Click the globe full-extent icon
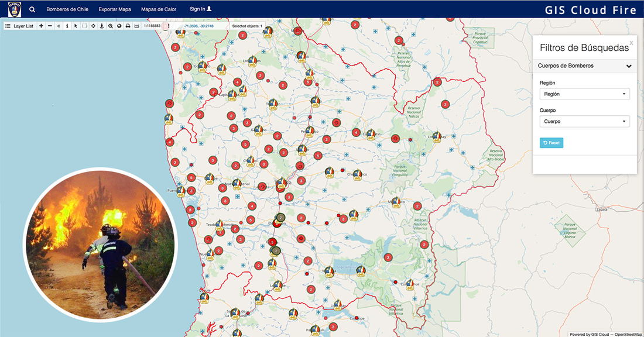The height and width of the screenshot is (337, 644). 119,26
